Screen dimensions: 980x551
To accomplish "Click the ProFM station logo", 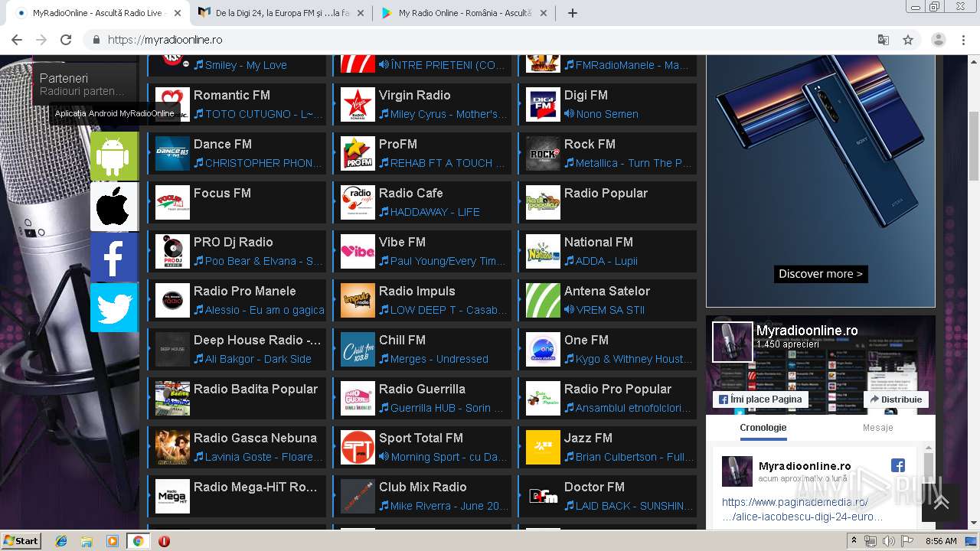I will point(358,153).
